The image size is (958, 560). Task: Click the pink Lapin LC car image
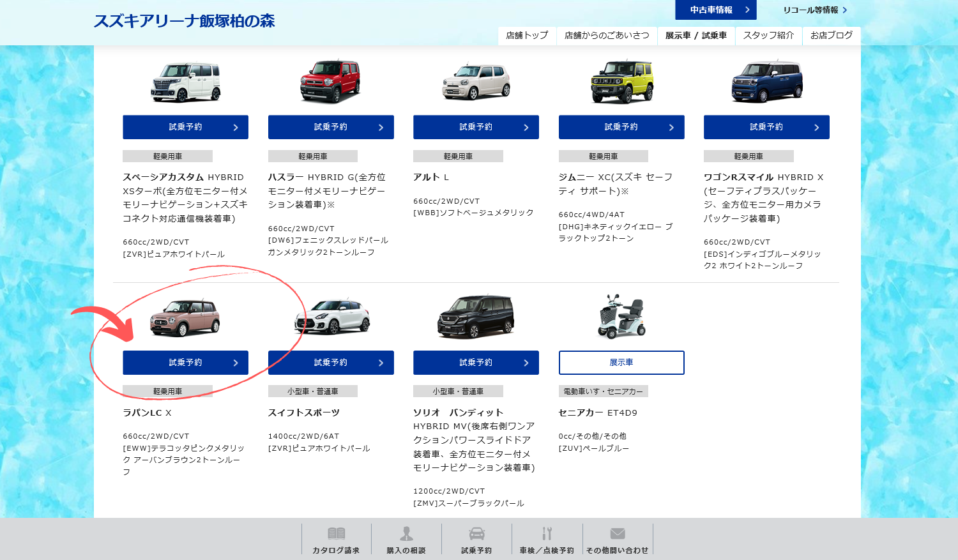(185, 317)
